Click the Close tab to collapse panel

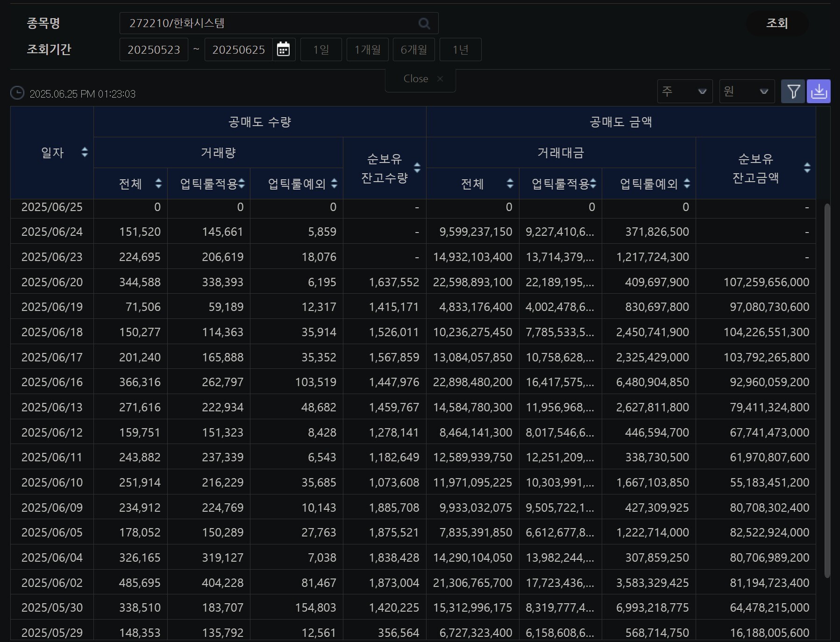tap(420, 79)
